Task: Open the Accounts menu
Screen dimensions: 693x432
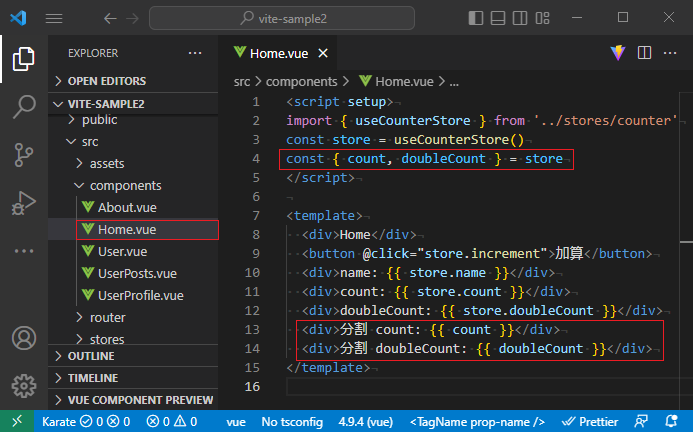Action: [x=23, y=338]
